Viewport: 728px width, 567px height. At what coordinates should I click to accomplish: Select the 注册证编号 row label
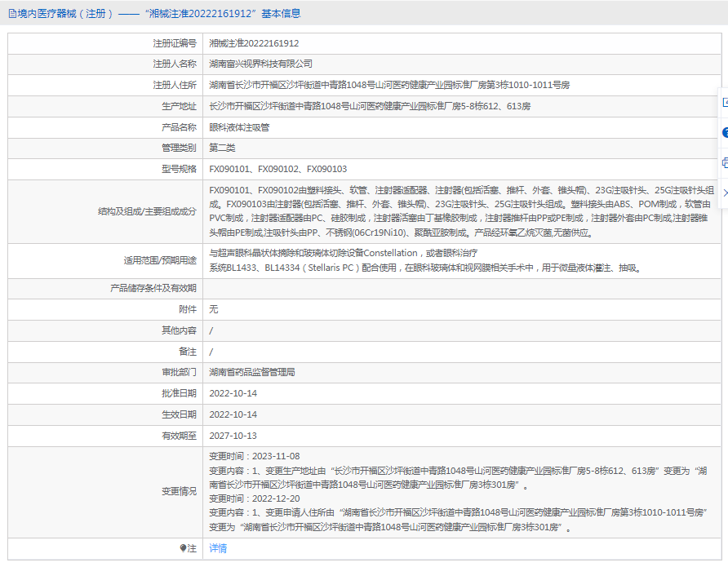[x=175, y=43]
